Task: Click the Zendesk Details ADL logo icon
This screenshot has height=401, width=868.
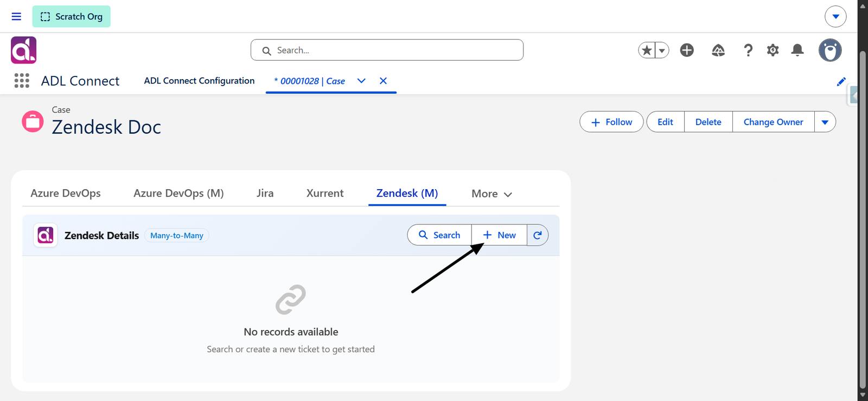Action: [46, 235]
